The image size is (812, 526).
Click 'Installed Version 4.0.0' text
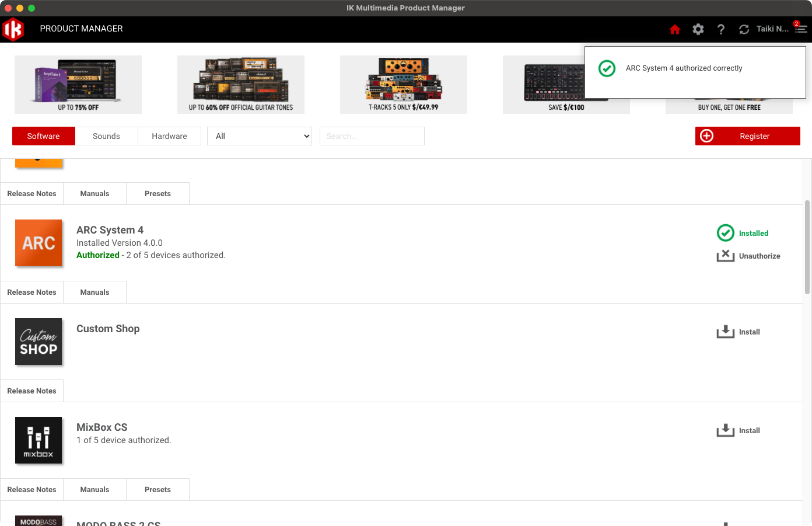point(120,243)
